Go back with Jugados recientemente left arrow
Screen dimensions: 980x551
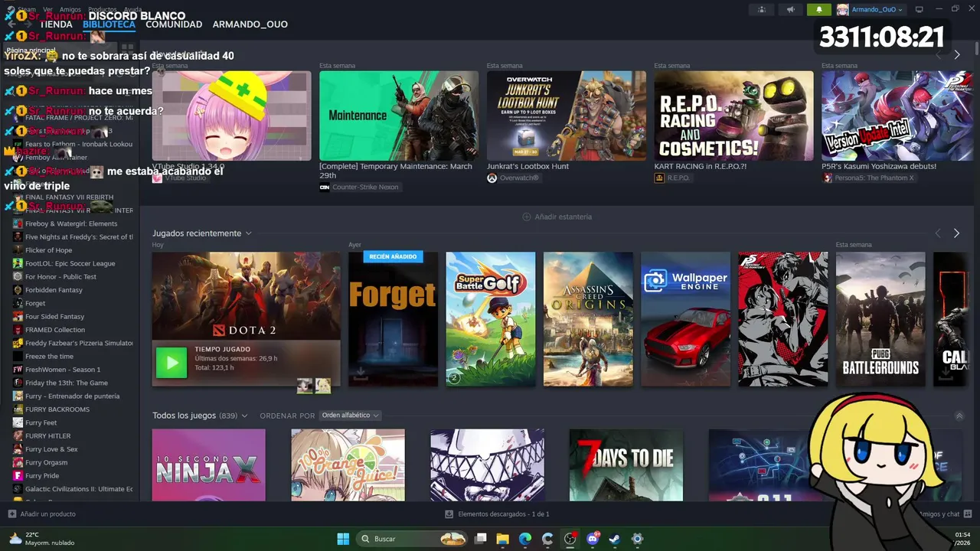pyautogui.click(x=938, y=233)
